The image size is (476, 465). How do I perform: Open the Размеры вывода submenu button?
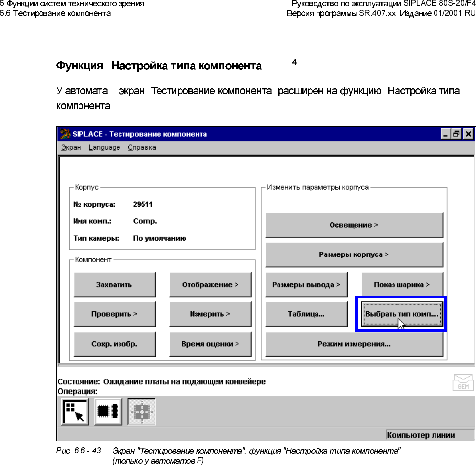tap(306, 285)
